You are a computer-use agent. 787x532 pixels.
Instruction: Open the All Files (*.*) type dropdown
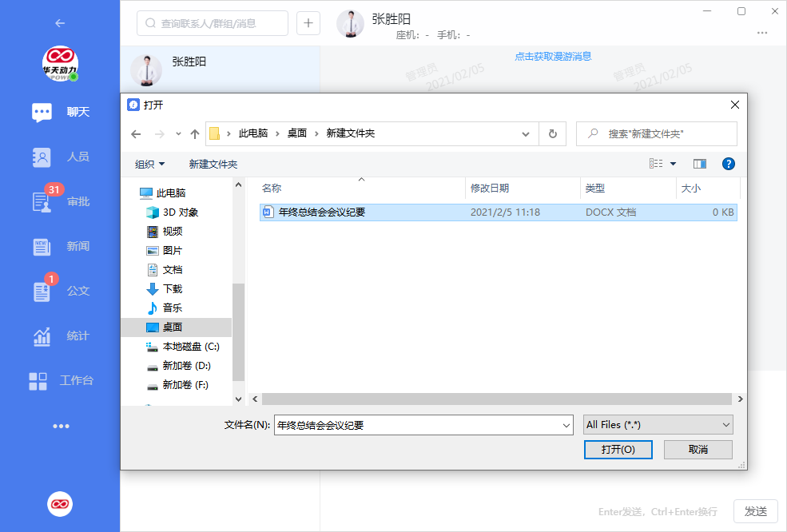657,424
